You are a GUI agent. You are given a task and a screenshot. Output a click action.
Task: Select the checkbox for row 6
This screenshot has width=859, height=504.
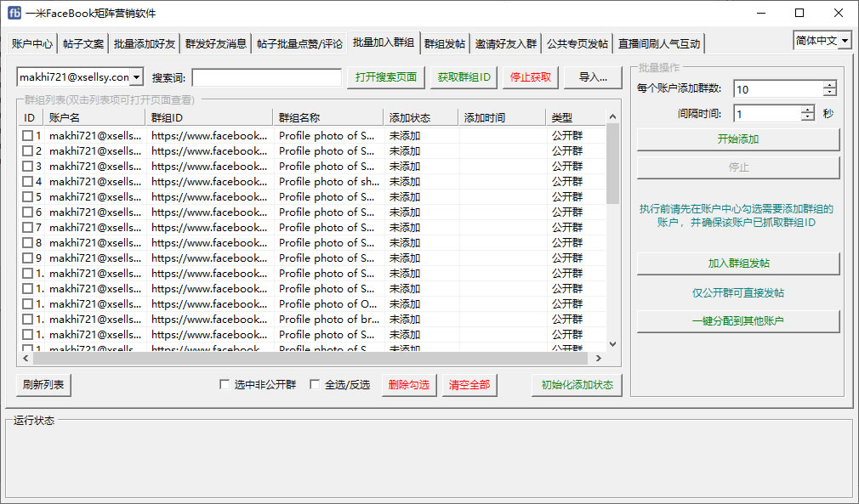27,212
